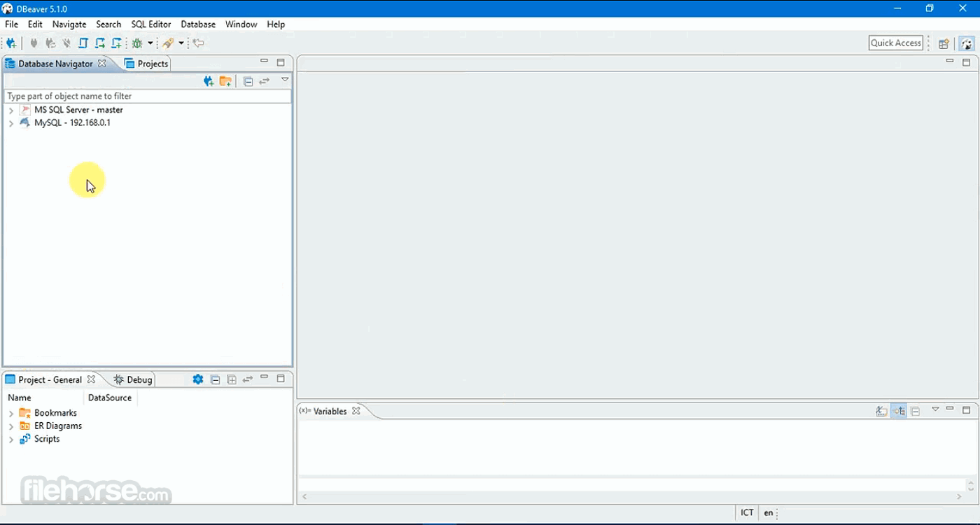Click the DataSource column header
This screenshot has height=525, width=980.
point(110,398)
